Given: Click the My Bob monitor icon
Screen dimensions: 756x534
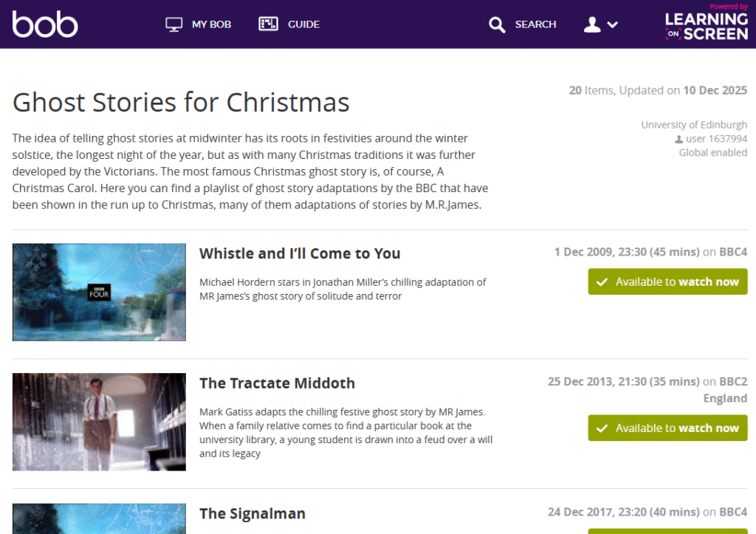Looking at the screenshot, I should [174, 24].
